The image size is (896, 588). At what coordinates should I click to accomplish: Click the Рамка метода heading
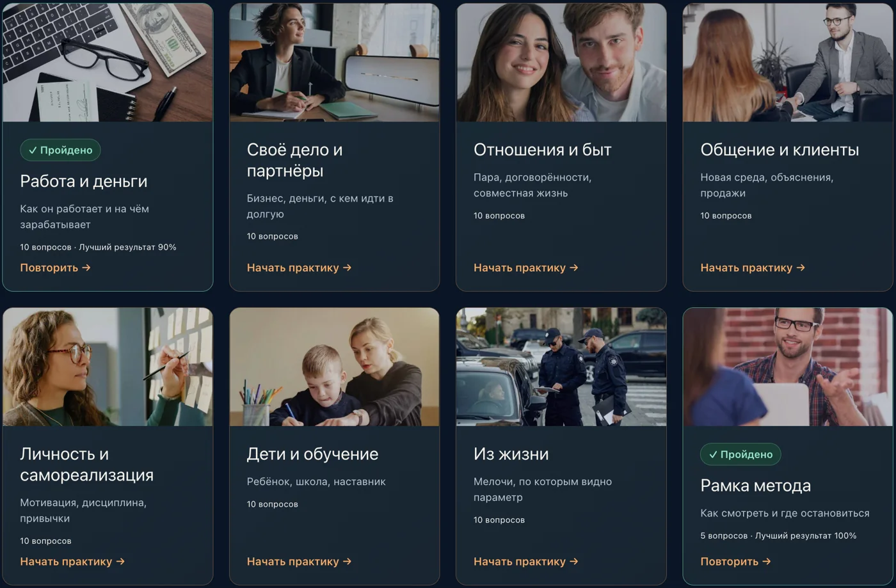tap(755, 486)
